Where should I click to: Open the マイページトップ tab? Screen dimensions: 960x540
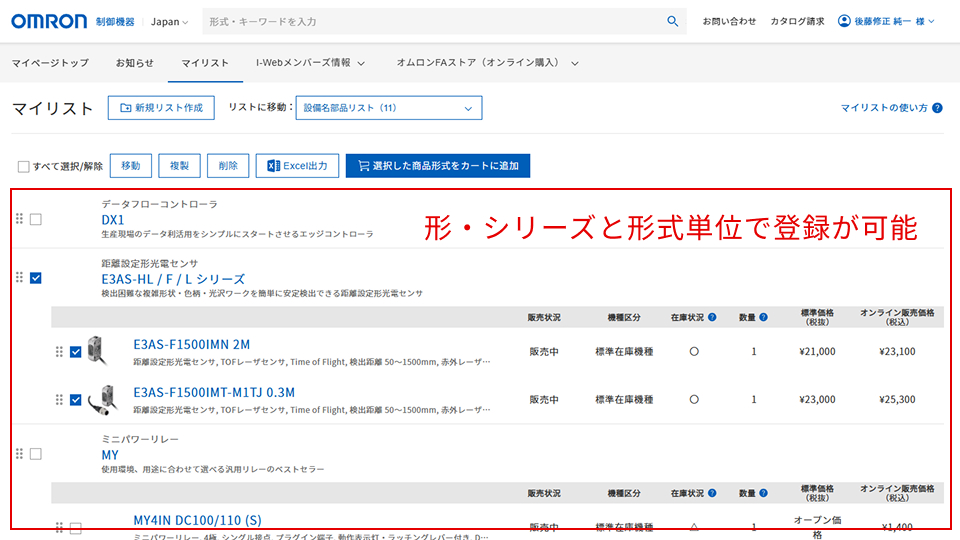click(50, 63)
